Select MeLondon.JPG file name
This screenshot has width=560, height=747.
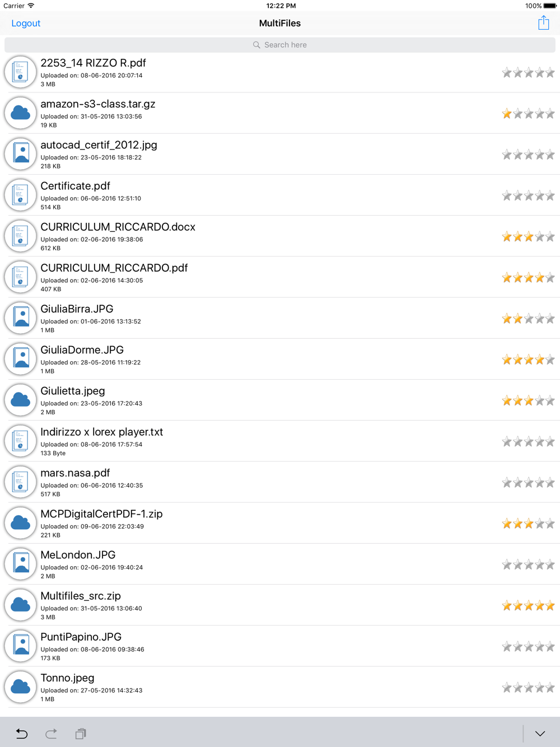point(78,555)
